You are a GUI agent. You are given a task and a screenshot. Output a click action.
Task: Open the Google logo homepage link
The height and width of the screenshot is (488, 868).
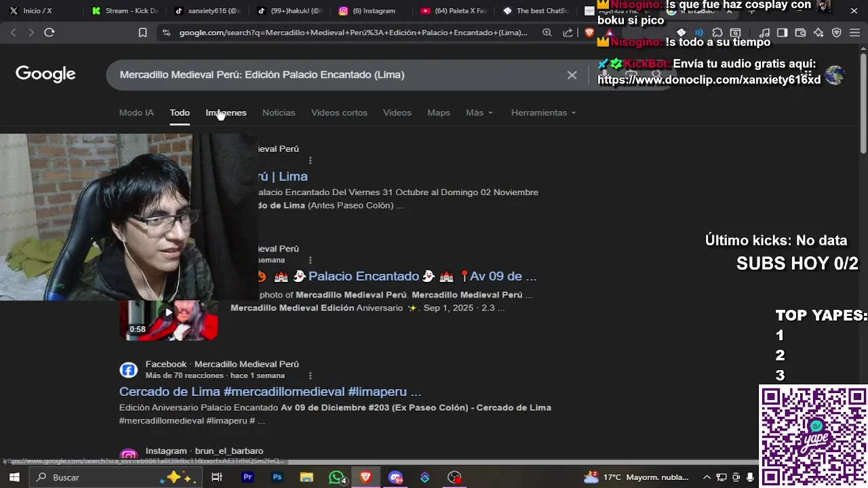45,75
